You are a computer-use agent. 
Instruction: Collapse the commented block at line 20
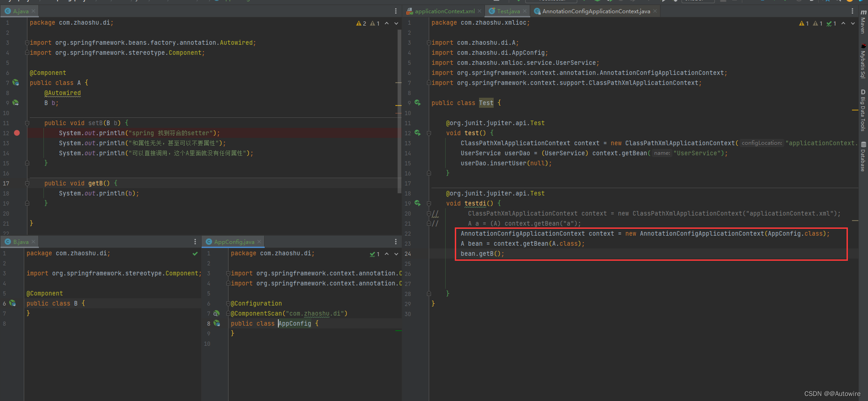(429, 213)
